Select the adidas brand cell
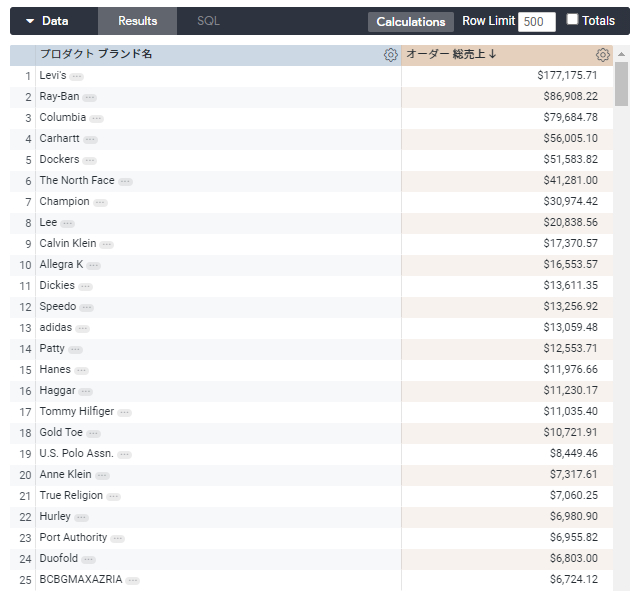The image size is (636, 591). pos(218,328)
